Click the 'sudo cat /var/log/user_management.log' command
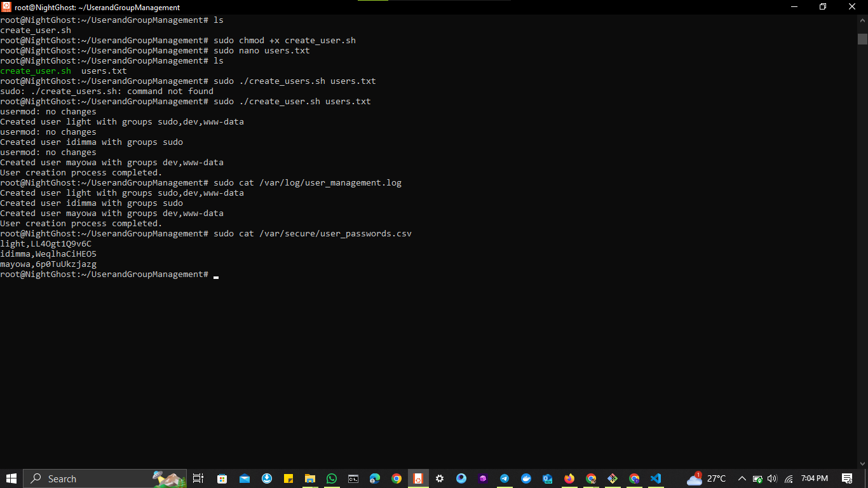868x488 pixels. pos(308,183)
